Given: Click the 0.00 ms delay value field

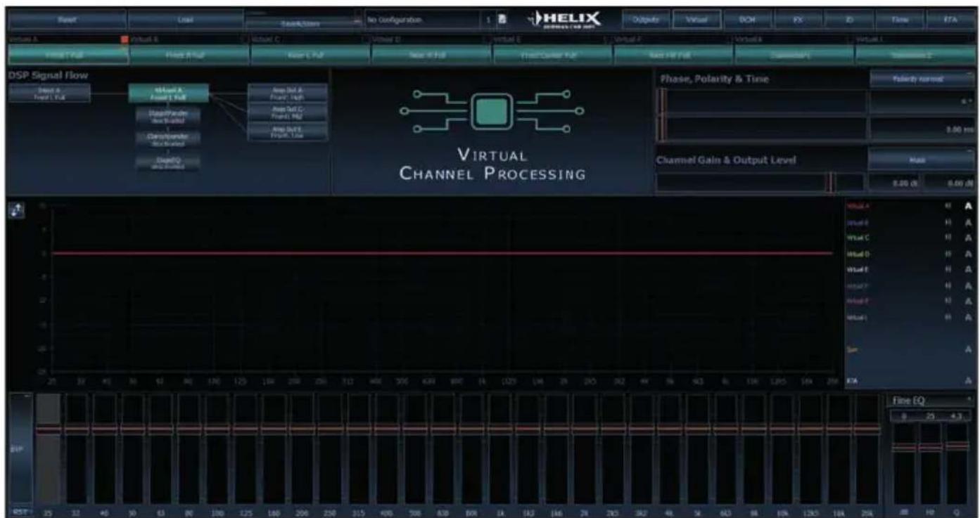Looking at the screenshot, I should [x=922, y=129].
